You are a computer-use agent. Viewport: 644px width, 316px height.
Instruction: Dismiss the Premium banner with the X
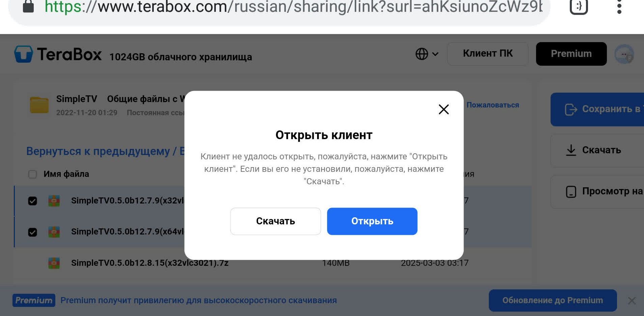point(632,301)
